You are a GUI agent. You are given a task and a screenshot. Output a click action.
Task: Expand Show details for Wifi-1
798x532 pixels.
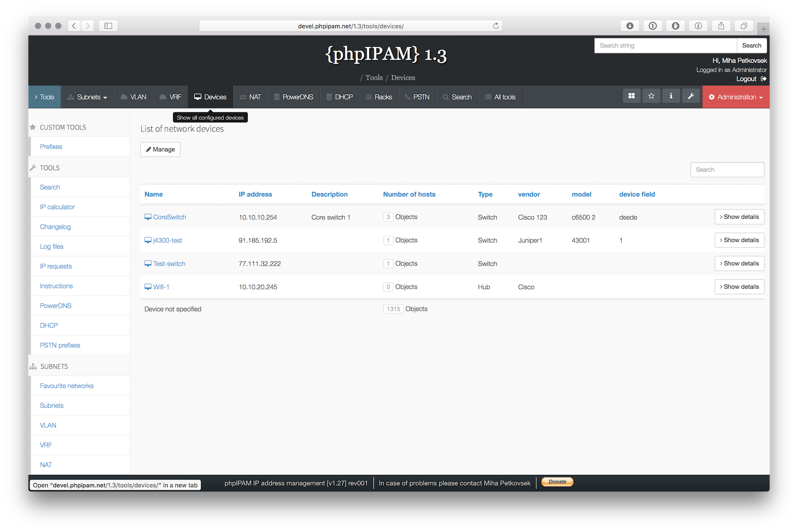pos(739,287)
